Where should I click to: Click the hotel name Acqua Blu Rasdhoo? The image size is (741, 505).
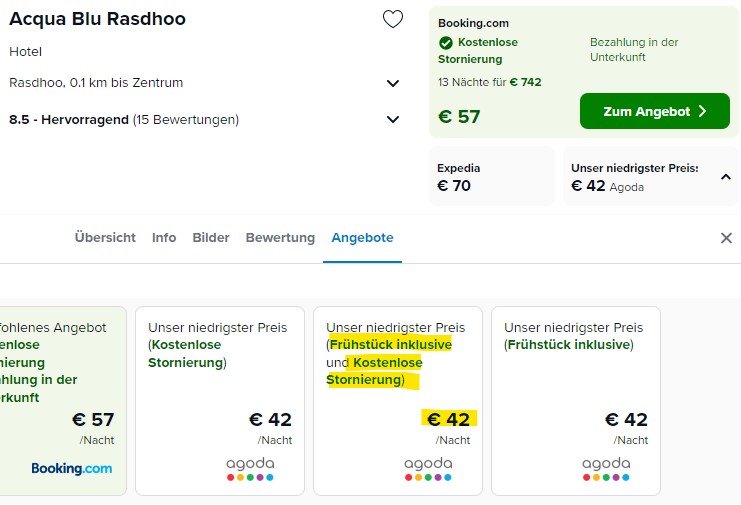pyautogui.click(x=97, y=19)
